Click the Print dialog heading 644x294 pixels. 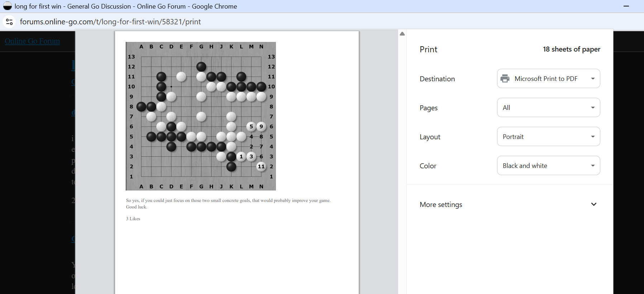pos(428,49)
